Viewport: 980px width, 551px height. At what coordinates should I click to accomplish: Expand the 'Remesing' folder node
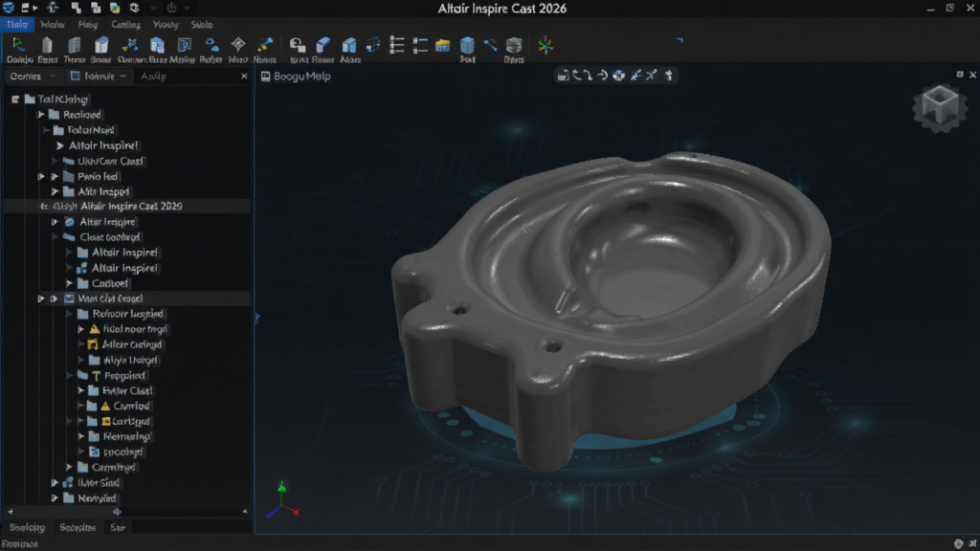click(80, 436)
